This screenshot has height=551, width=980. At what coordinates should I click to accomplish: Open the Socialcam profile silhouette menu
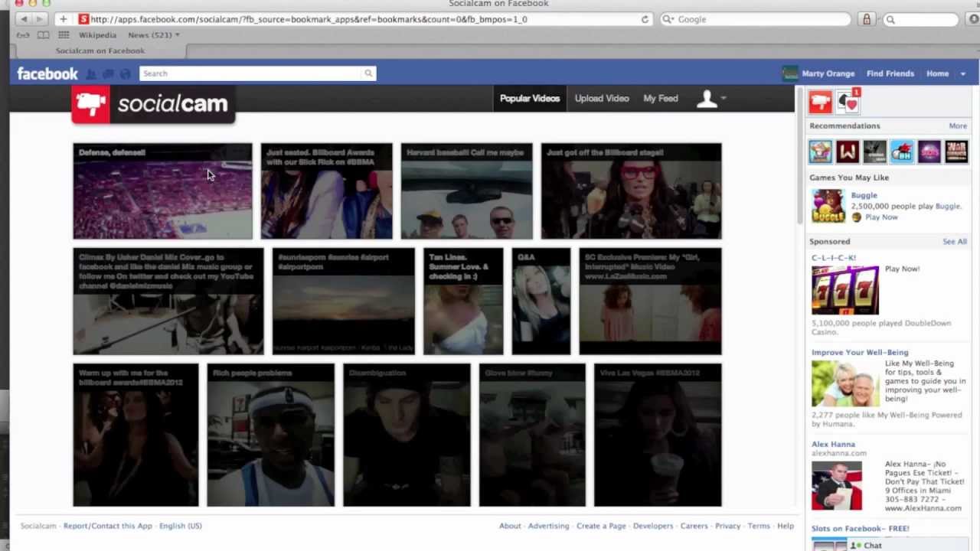click(x=711, y=99)
